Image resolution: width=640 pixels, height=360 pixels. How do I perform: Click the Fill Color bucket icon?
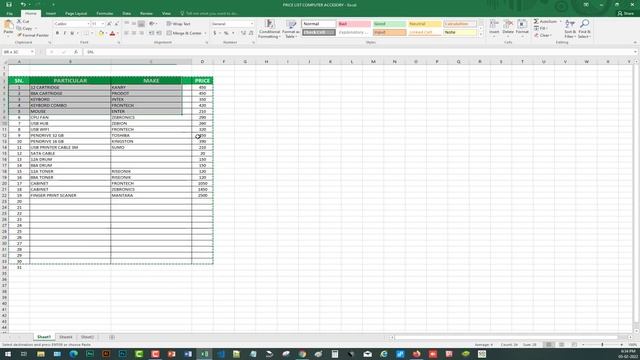(101, 33)
